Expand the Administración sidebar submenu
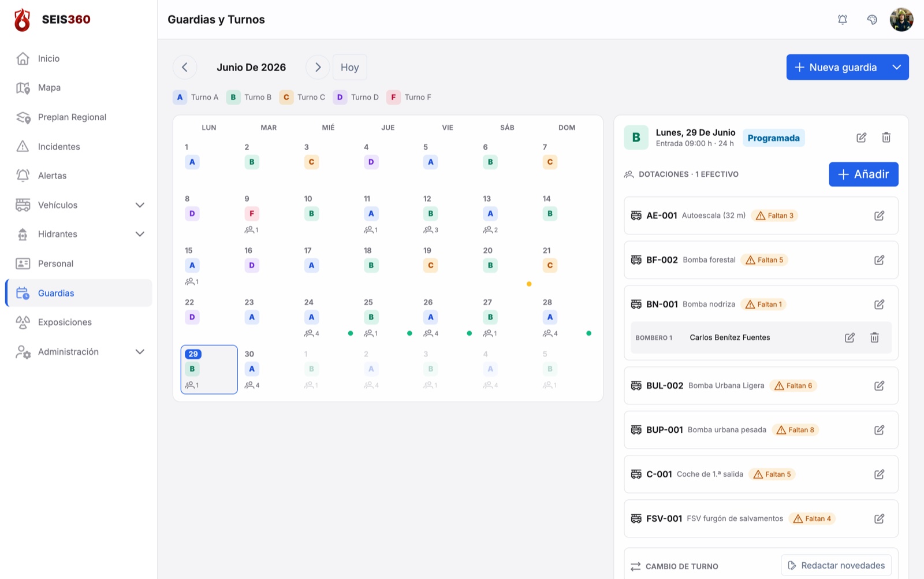 click(x=140, y=352)
